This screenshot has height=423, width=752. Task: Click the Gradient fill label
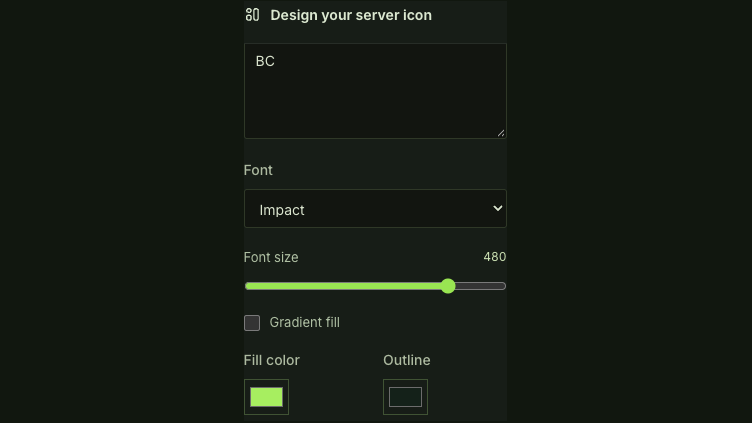coord(305,322)
